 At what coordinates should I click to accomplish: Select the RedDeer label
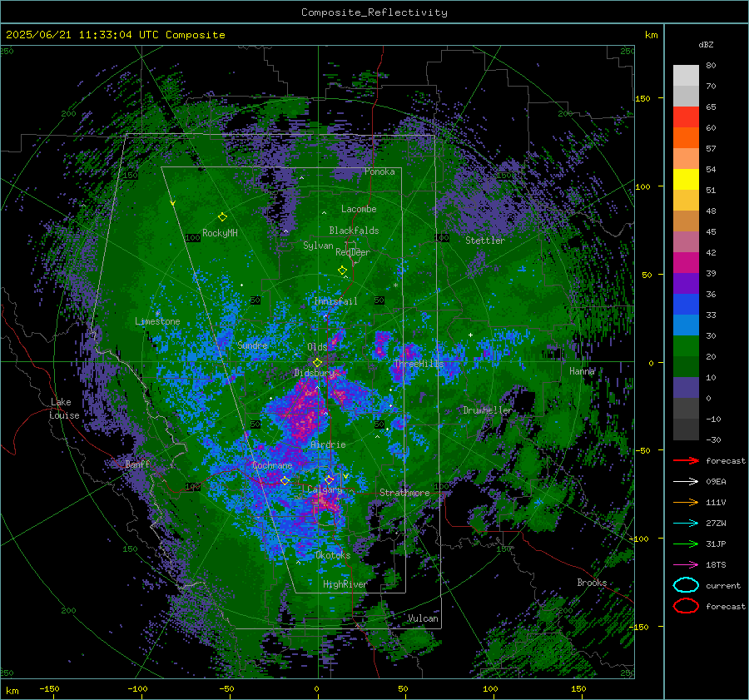point(353,252)
